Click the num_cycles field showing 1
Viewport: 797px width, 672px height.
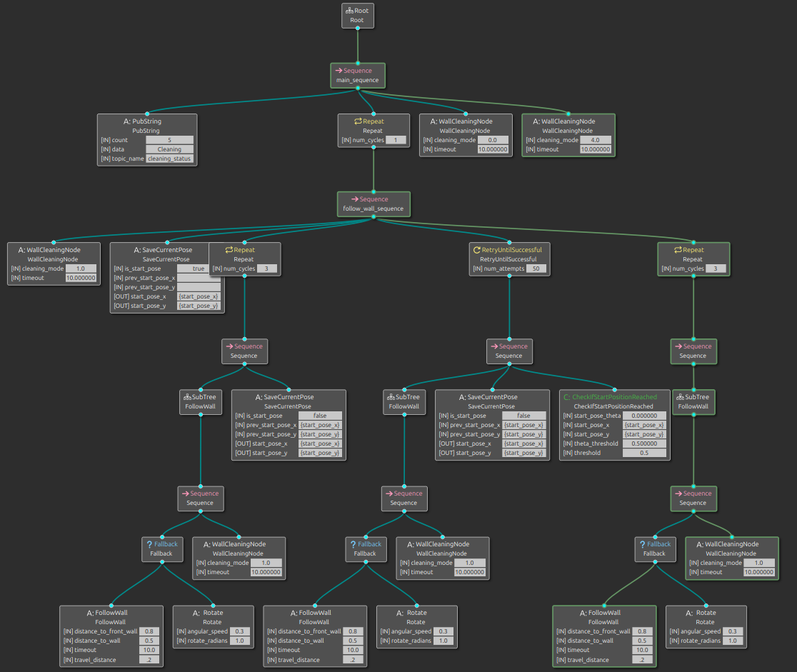396,140
